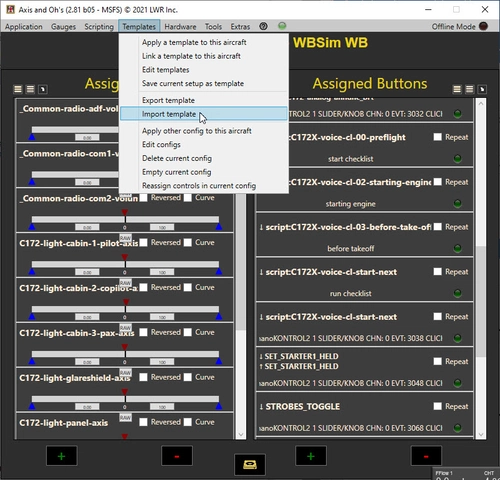Image resolution: width=500 pixels, height=480 pixels.
Task: Click the page icon above assigned axes
Action: [43, 89]
